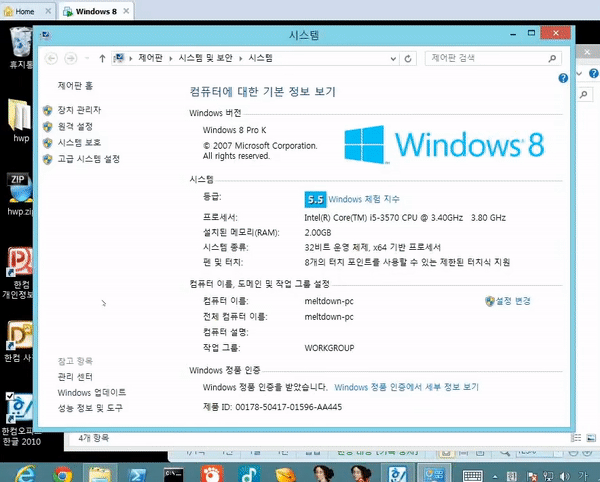Open the hwp folder on desktop
This screenshot has height=482, width=600.
coord(20,120)
